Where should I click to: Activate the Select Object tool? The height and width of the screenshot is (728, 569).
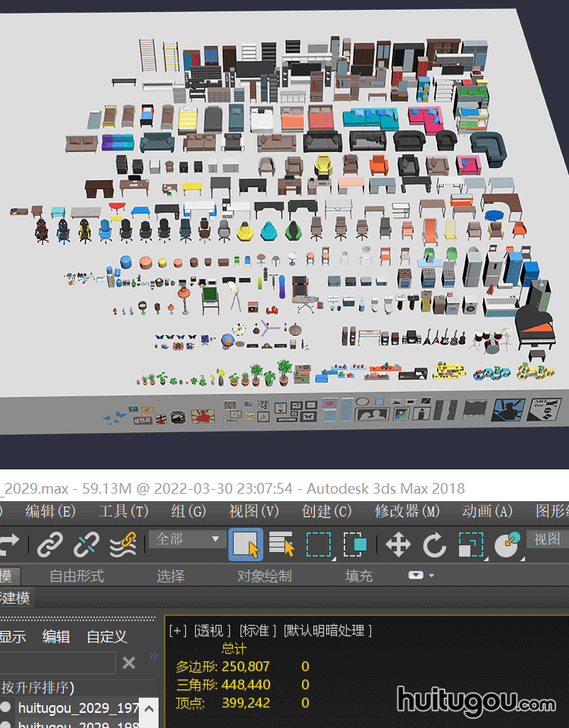tap(245, 544)
